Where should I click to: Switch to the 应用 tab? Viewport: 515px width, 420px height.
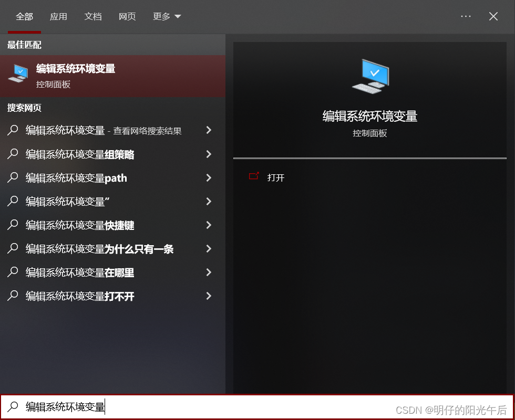pos(59,16)
